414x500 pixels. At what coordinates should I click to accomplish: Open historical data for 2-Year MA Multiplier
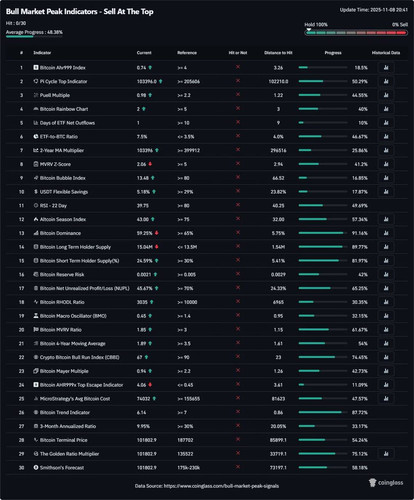(386, 150)
